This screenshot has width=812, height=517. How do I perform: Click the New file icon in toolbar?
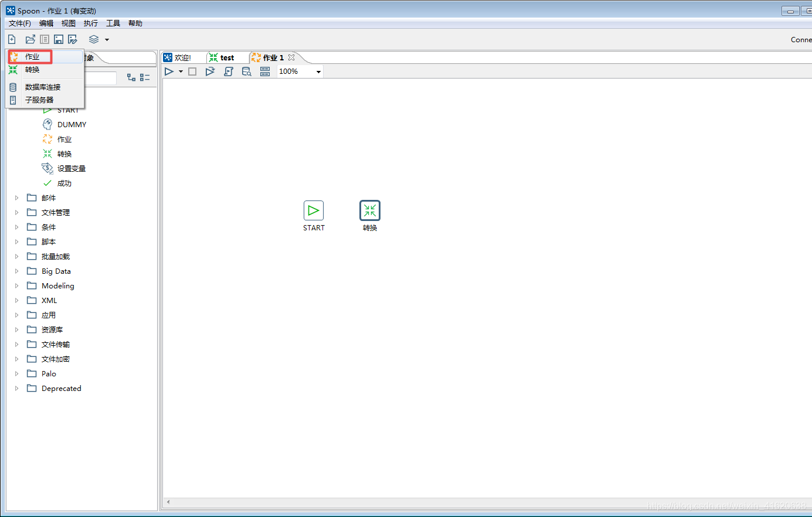click(x=12, y=39)
